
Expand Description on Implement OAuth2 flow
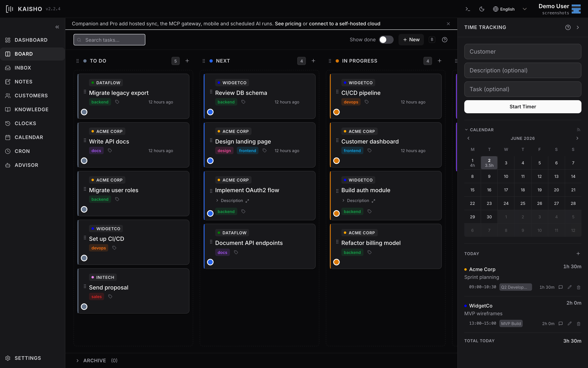pos(229,201)
